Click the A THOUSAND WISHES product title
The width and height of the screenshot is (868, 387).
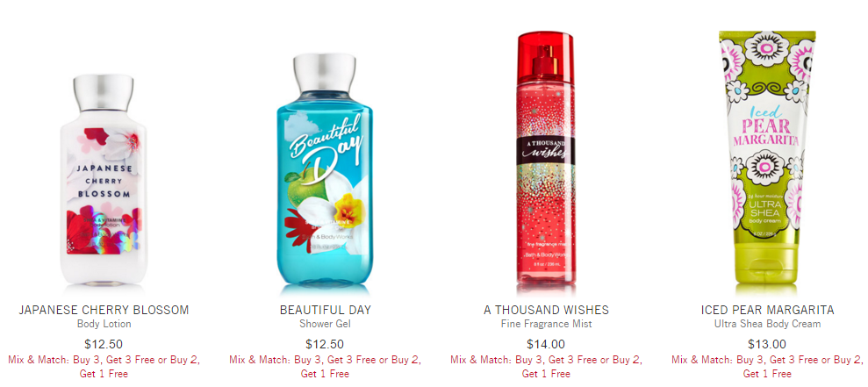(546, 310)
